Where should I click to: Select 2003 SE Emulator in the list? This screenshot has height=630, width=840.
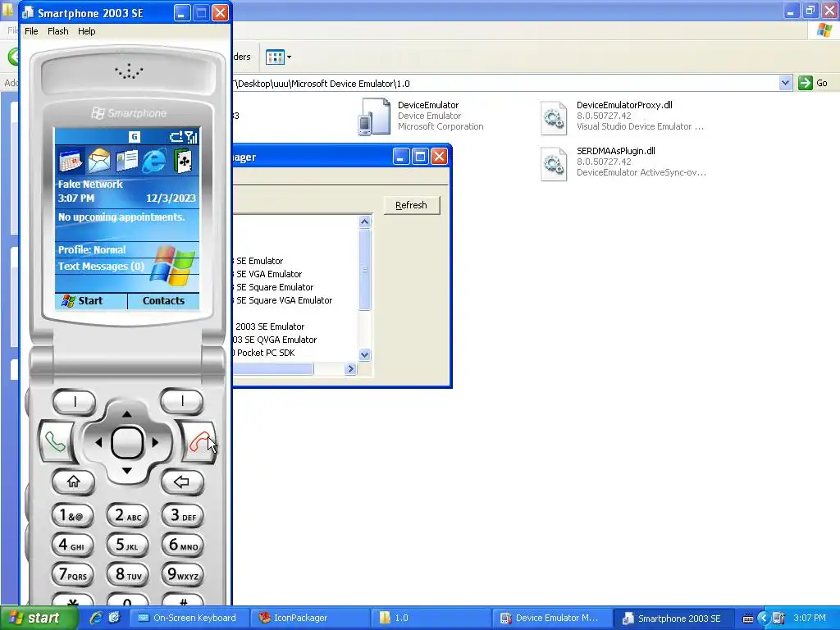(269, 326)
